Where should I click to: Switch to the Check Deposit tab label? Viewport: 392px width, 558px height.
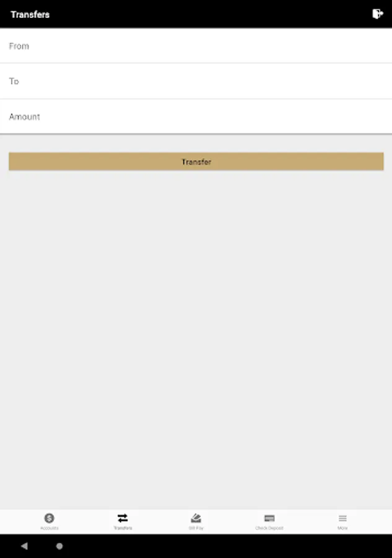(x=269, y=528)
